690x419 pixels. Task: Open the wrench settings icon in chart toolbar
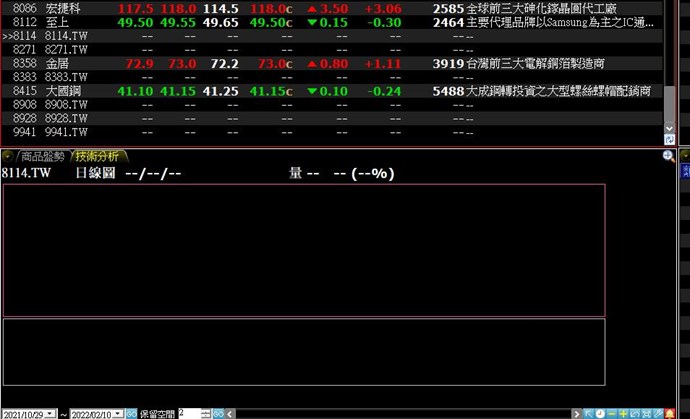[x=658, y=414]
